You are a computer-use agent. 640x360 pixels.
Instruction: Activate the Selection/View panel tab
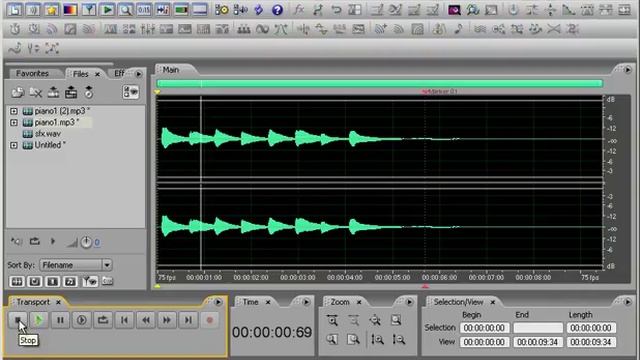point(458,302)
